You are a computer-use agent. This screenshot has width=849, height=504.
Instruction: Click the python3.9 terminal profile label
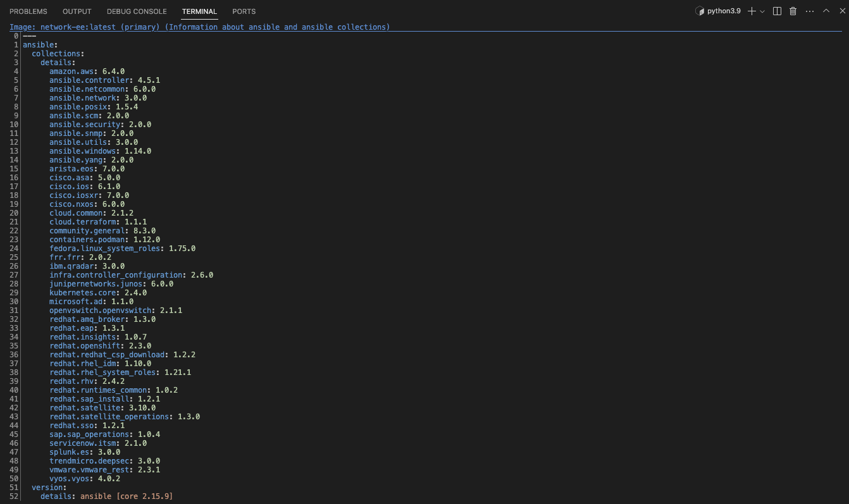point(724,11)
